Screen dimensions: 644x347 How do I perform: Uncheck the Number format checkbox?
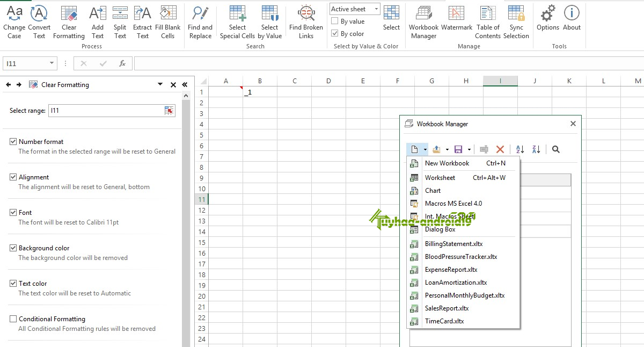click(x=13, y=142)
